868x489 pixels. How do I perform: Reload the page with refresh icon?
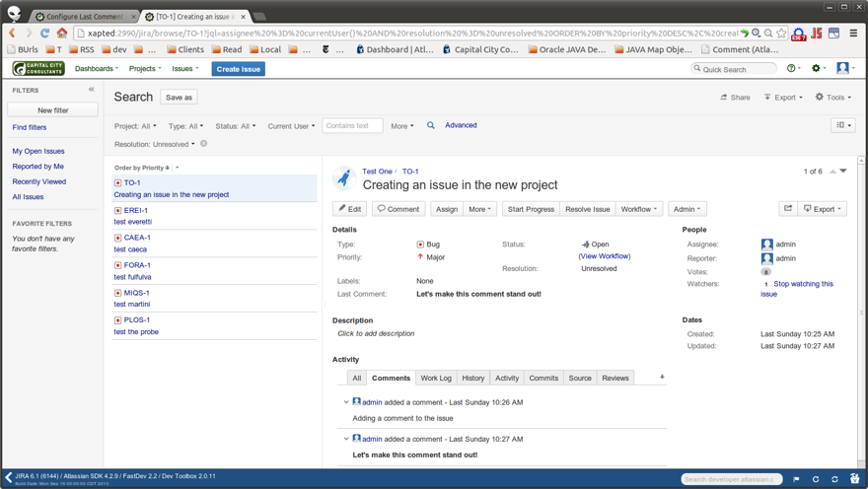pos(44,34)
